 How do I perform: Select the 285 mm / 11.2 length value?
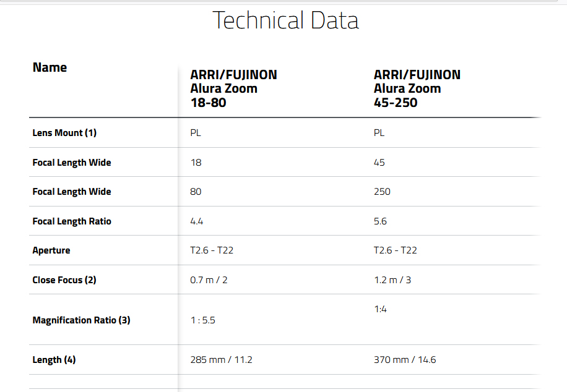pyautogui.click(x=222, y=360)
